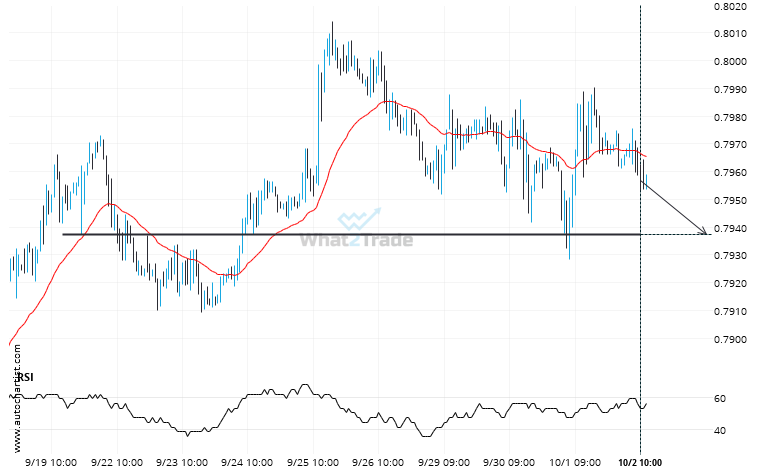Screen dimensions: 760x475
Task: Click the forecast arrow head at 0.7940
Action: (706, 232)
